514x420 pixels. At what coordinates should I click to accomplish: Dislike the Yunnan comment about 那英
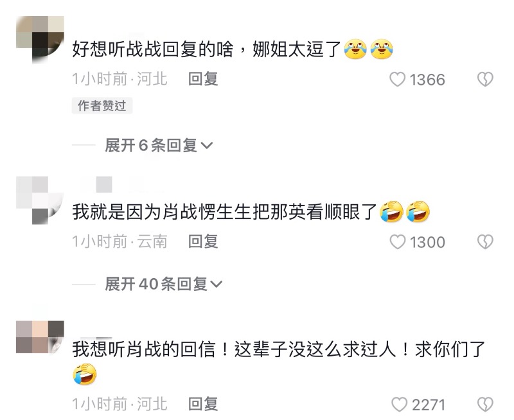(485, 242)
